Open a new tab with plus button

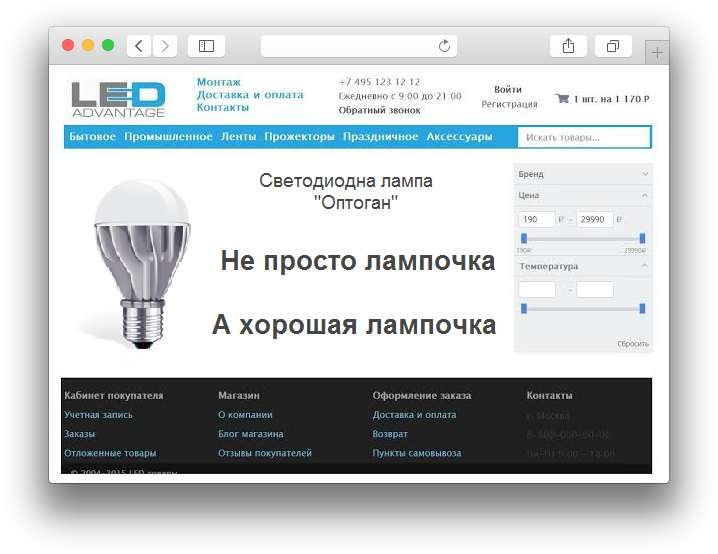[x=657, y=53]
